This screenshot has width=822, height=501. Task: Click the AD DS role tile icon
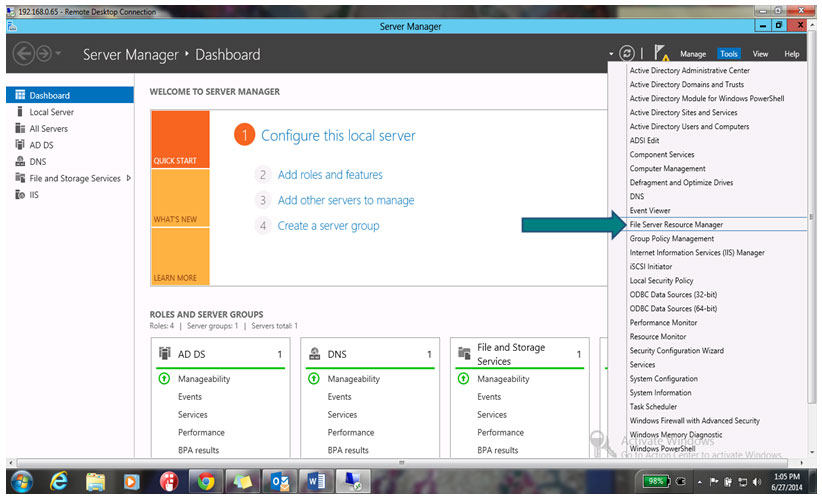(x=165, y=353)
